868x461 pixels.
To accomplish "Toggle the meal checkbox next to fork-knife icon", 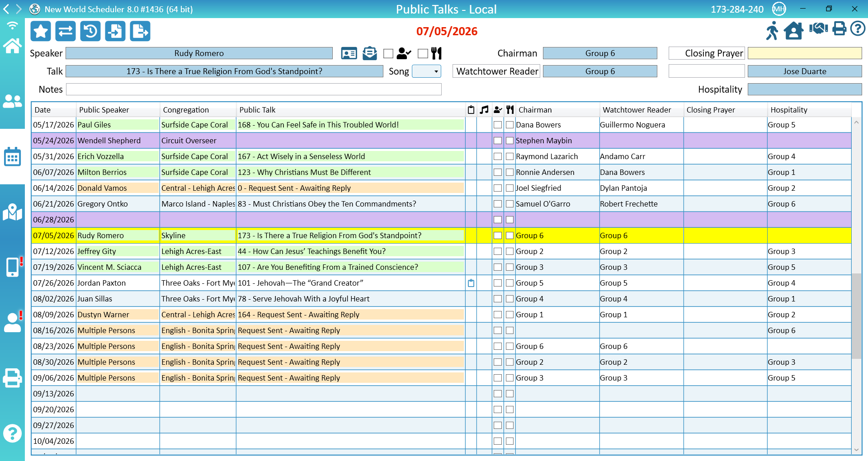I will (x=423, y=53).
